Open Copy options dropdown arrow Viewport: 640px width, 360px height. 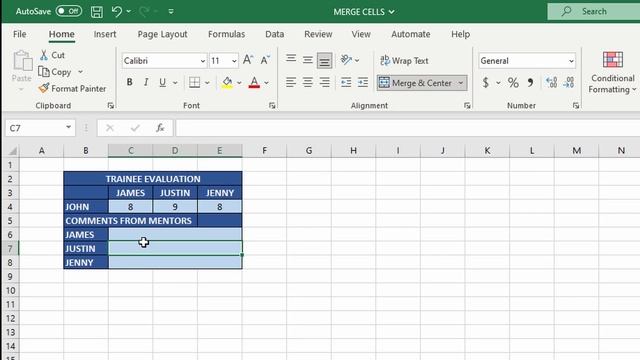[80, 72]
